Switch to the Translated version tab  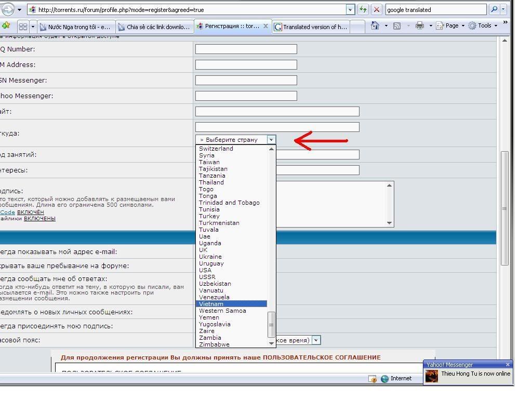(x=311, y=27)
